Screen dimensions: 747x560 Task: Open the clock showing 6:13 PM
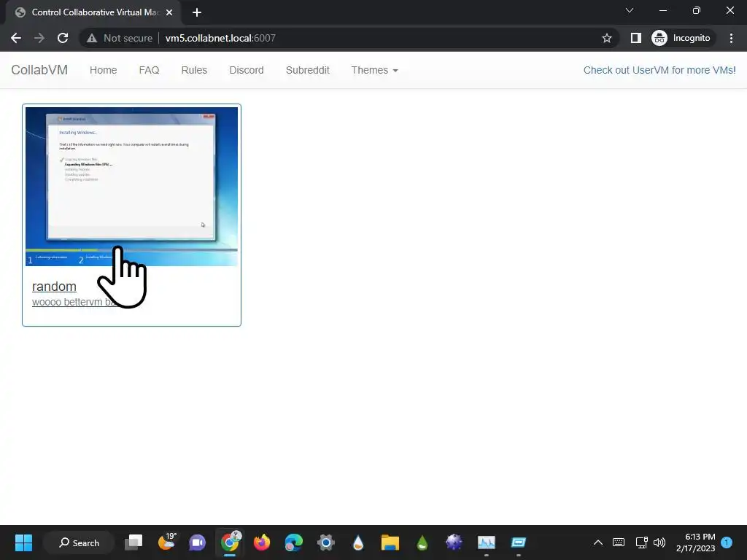695,542
